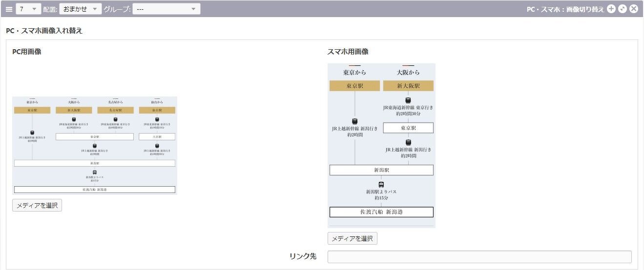Click the スマホ用画像 label
644x270 pixels.
coord(348,52)
